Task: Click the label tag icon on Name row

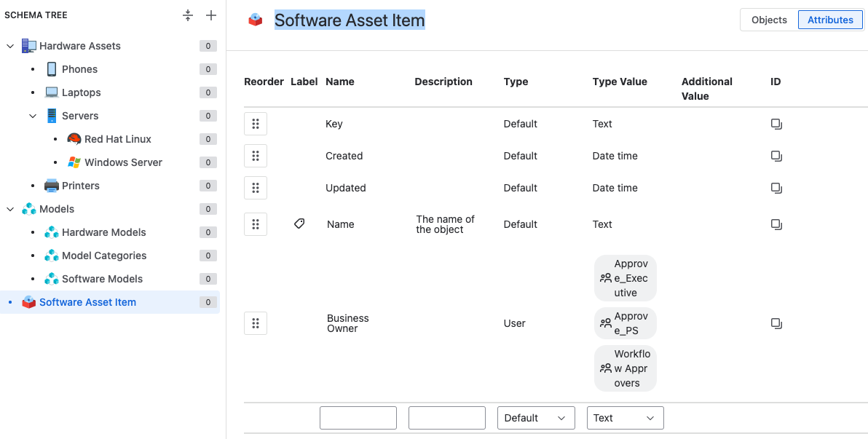Action: coord(299,224)
